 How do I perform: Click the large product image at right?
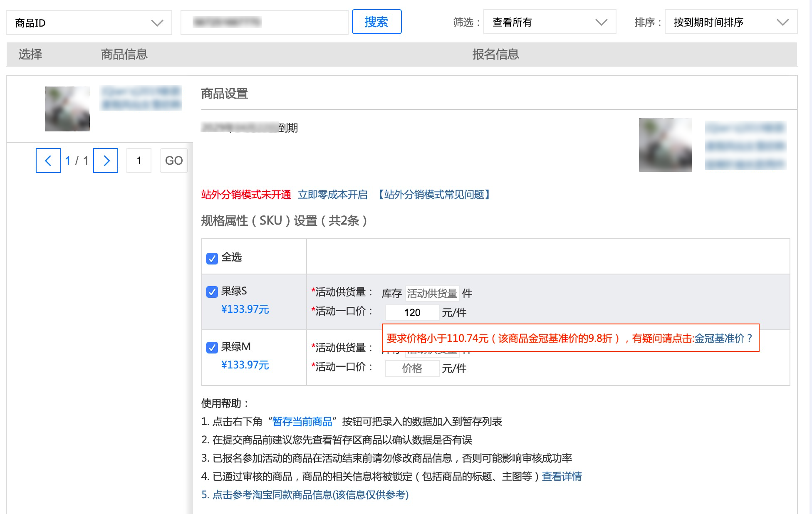[665, 145]
